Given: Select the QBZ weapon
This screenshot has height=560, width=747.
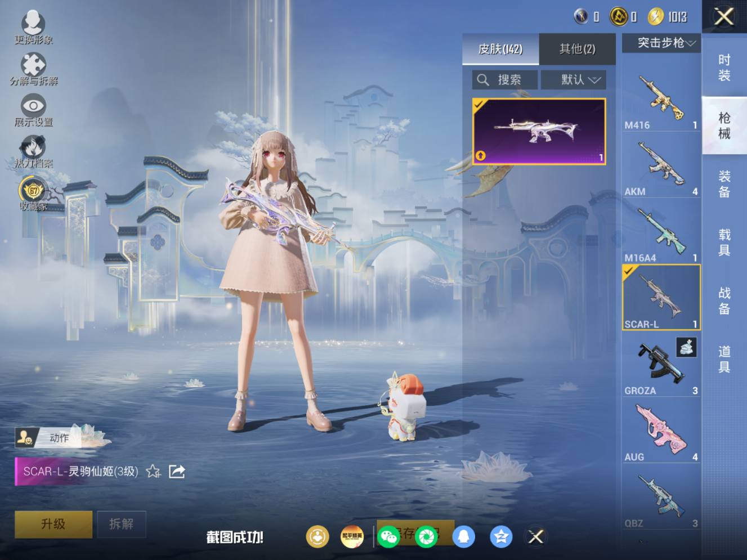Looking at the screenshot, I should coord(661,498).
